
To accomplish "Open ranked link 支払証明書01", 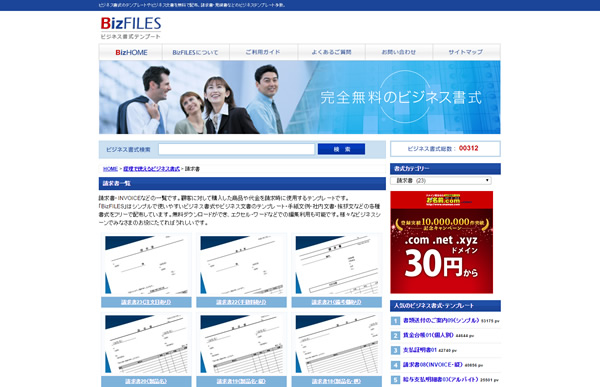I will (x=420, y=350).
